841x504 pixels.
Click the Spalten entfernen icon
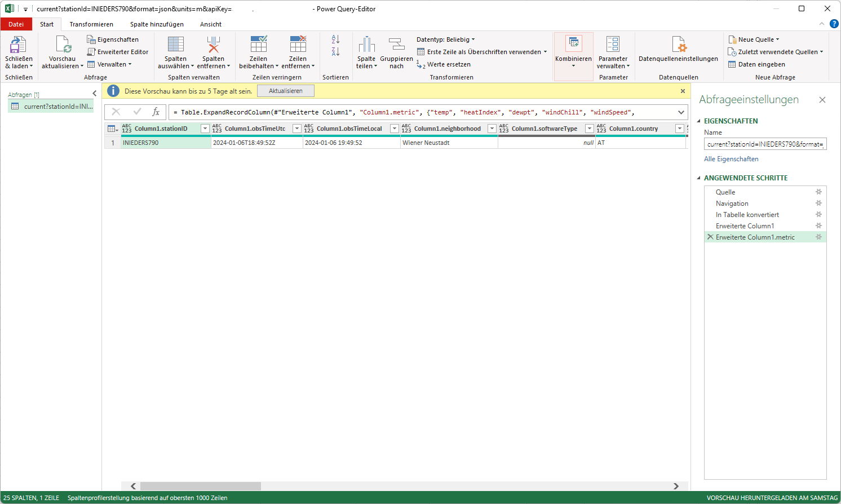213,45
